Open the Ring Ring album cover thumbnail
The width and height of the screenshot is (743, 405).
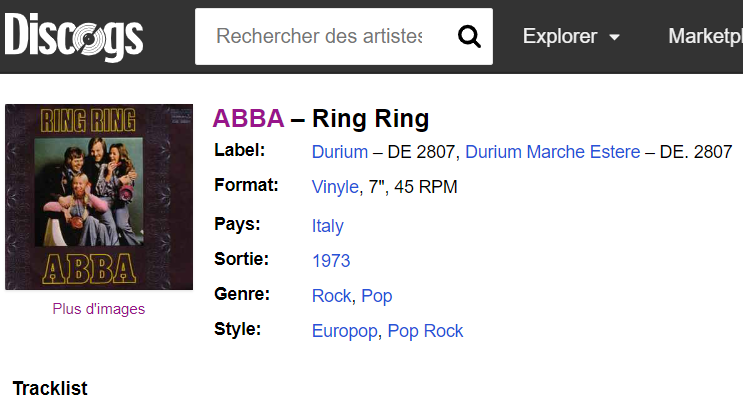99,197
